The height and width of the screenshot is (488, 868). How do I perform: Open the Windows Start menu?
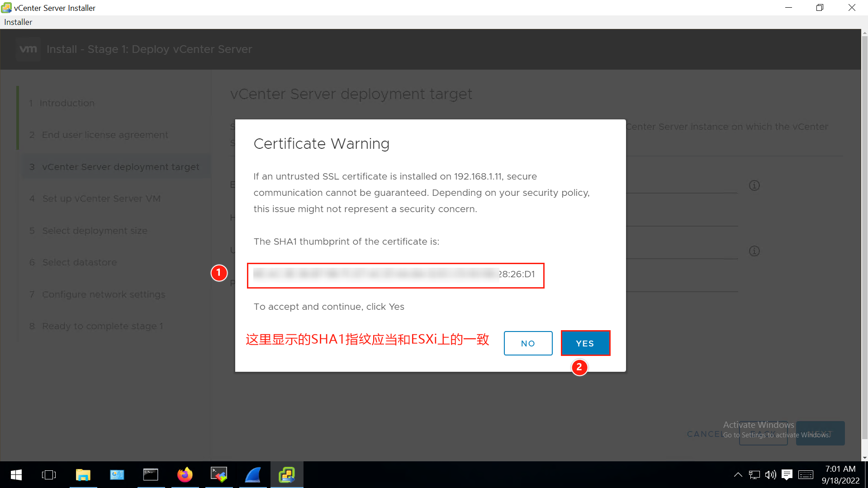click(x=16, y=475)
